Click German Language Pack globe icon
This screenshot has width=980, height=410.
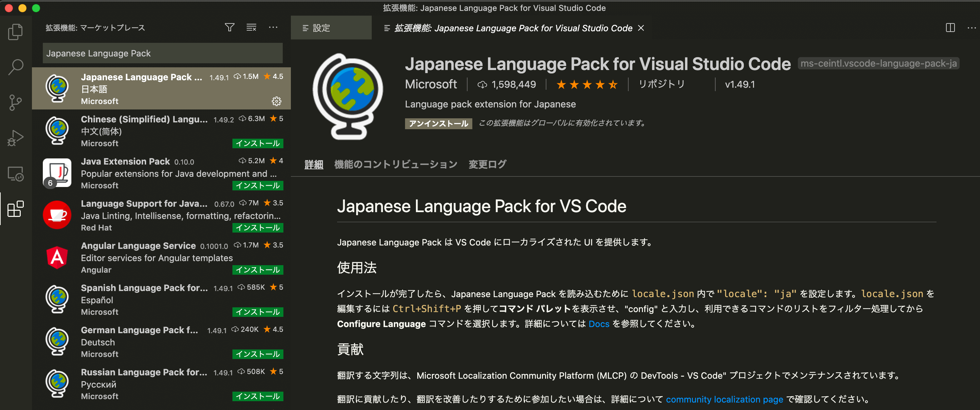(x=57, y=341)
